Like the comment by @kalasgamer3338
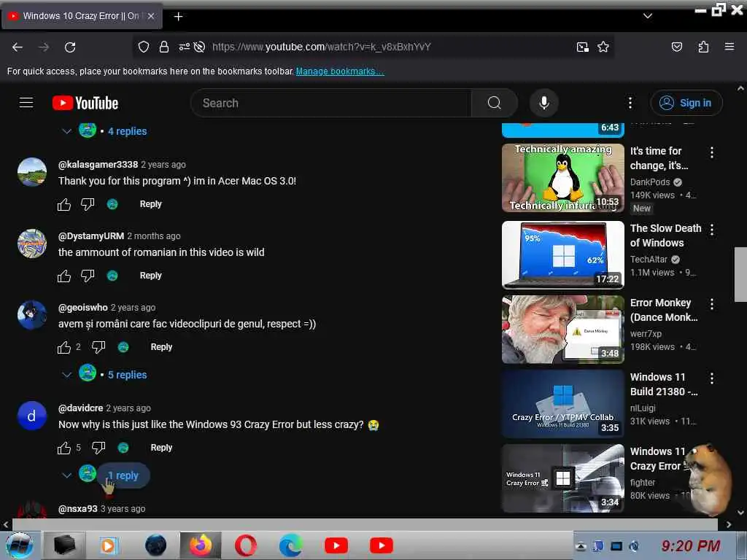This screenshot has width=747, height=560. coord(64,204)
